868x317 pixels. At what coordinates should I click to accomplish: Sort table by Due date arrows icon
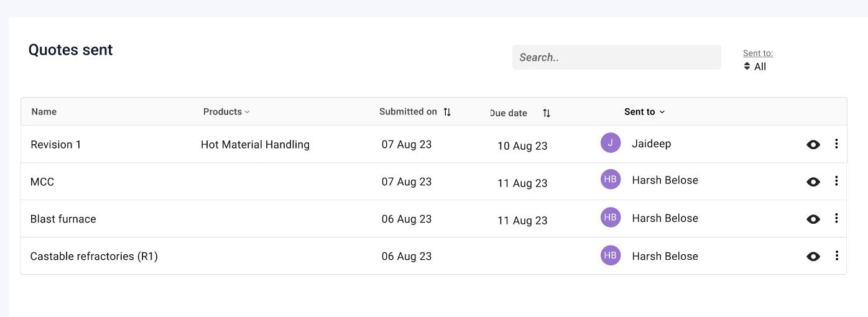[x=547, y=113]
